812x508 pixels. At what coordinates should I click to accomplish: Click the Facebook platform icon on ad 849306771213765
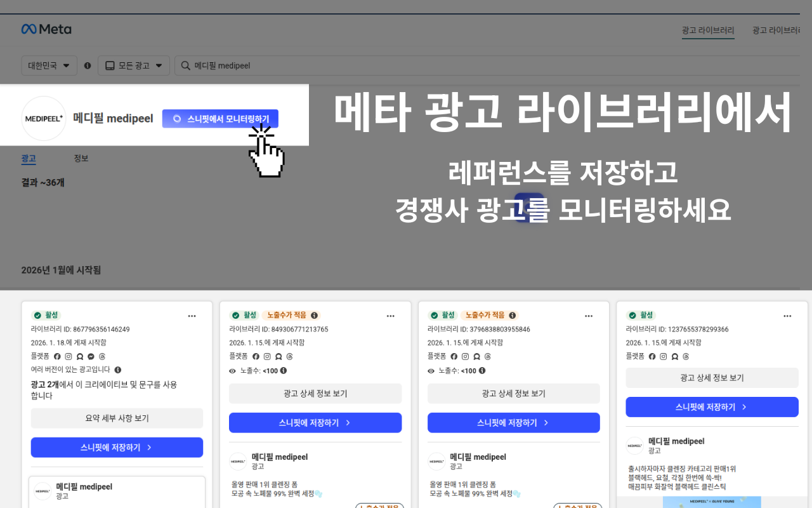256,357
